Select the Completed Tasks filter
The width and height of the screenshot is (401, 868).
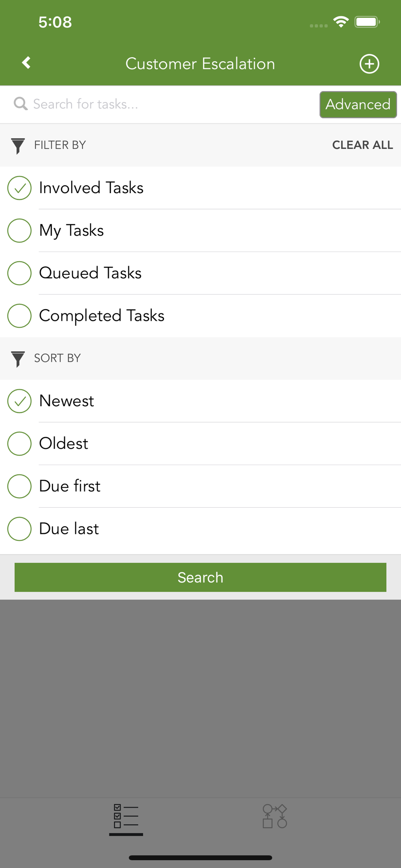point(200,316)
